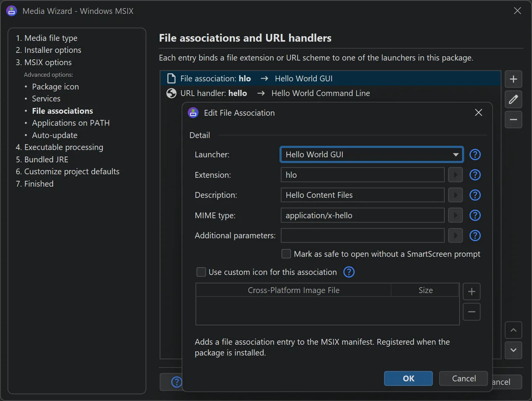Viewport: 532px width, 401px height.
Task: Click the Description input field
Action: pyautogui.click(x=362, y=195)
